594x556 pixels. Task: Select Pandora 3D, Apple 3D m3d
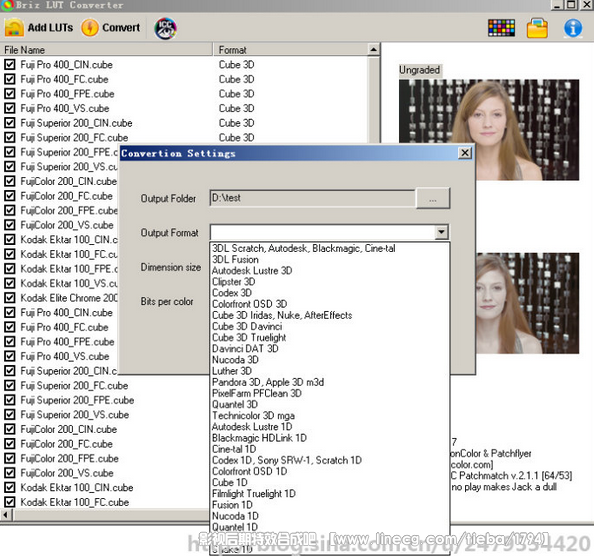tap(268, 382)
